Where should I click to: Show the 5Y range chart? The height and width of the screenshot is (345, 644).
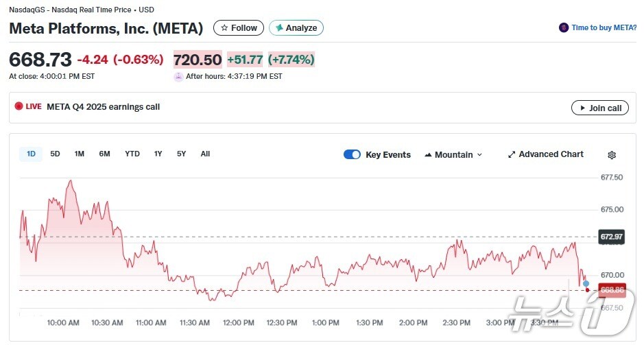(x=181, y=154)
